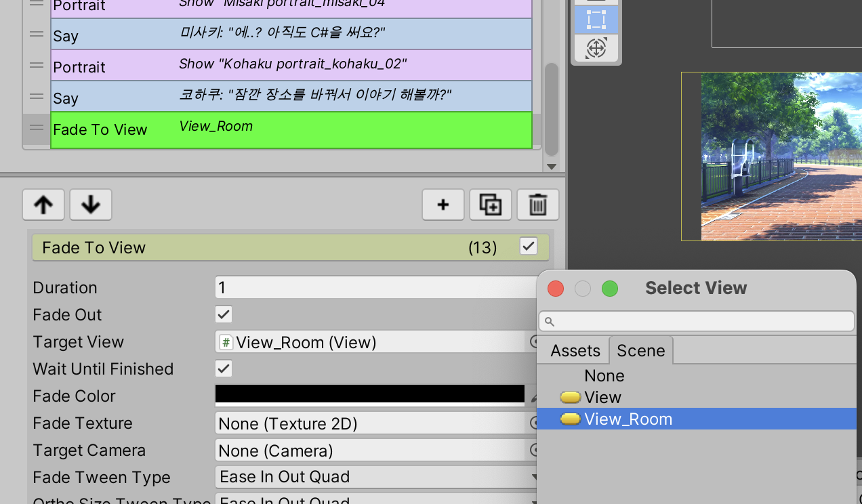Click the Fade Color label

coord(74,396)
